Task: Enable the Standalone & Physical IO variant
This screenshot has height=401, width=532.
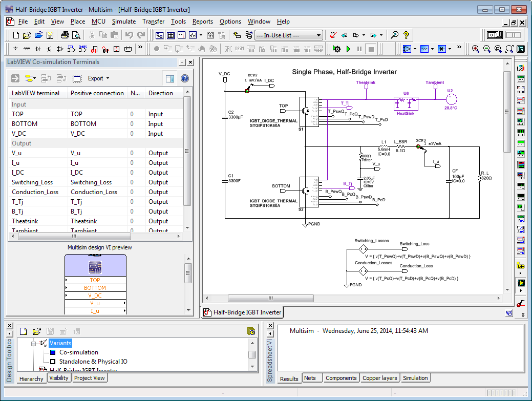Action: tap(52, 362)
